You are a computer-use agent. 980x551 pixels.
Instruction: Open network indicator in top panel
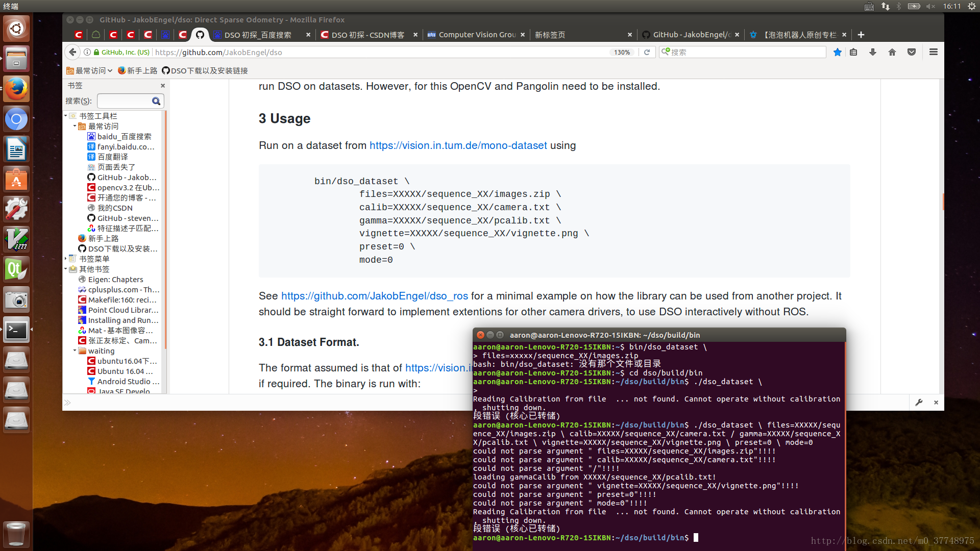[886, 6]
